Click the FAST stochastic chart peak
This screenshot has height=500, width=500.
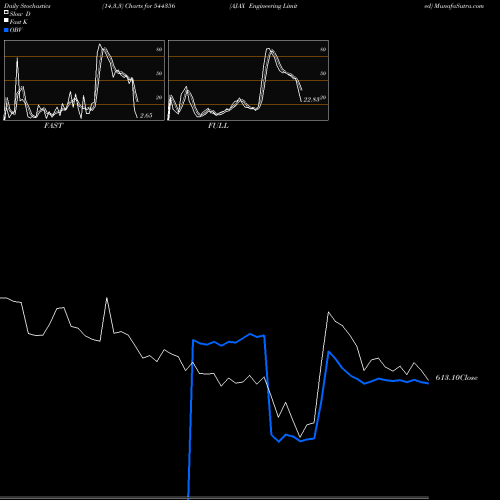[99, 45]
